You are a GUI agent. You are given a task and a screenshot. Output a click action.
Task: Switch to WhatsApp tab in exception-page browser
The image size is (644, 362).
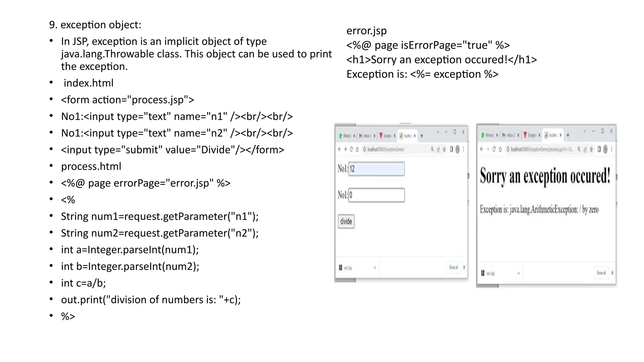(489, 135)
